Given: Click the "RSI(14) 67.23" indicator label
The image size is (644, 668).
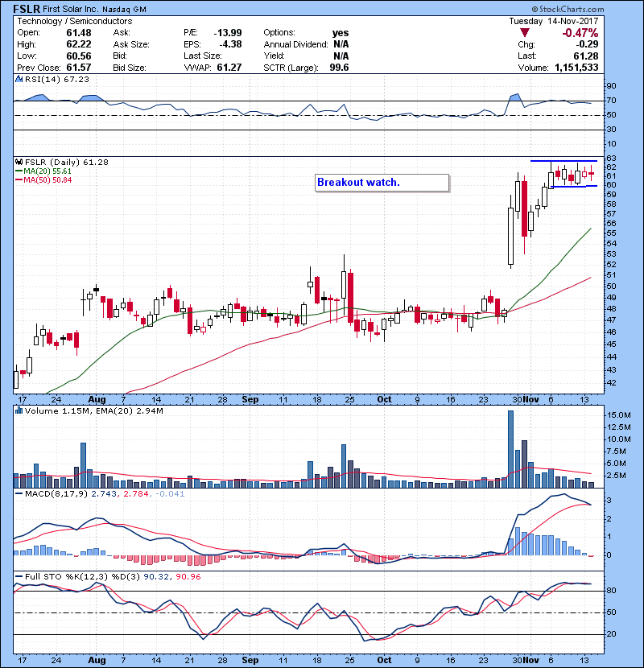Looking at the screenshot, I should [56, 79].
